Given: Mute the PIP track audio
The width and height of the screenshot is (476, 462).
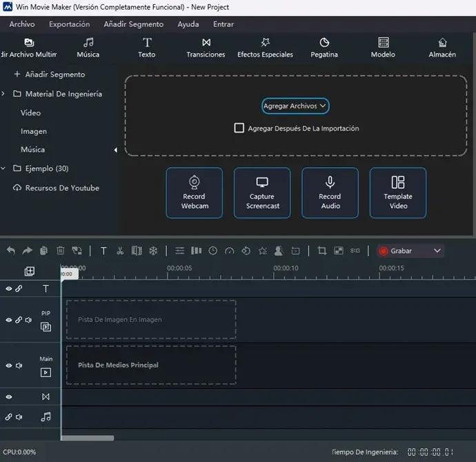Looking at the screenshot, I should [28, 320].
